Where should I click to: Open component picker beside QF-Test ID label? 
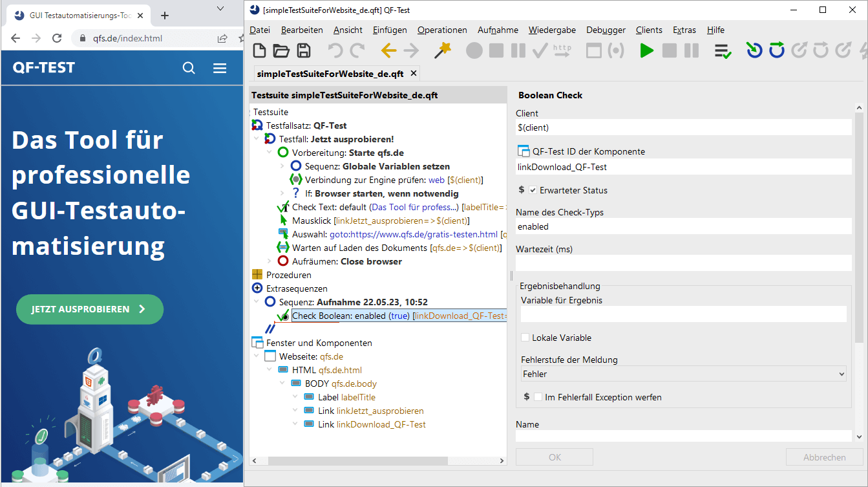pyautogui.click(x=524, y=151)
